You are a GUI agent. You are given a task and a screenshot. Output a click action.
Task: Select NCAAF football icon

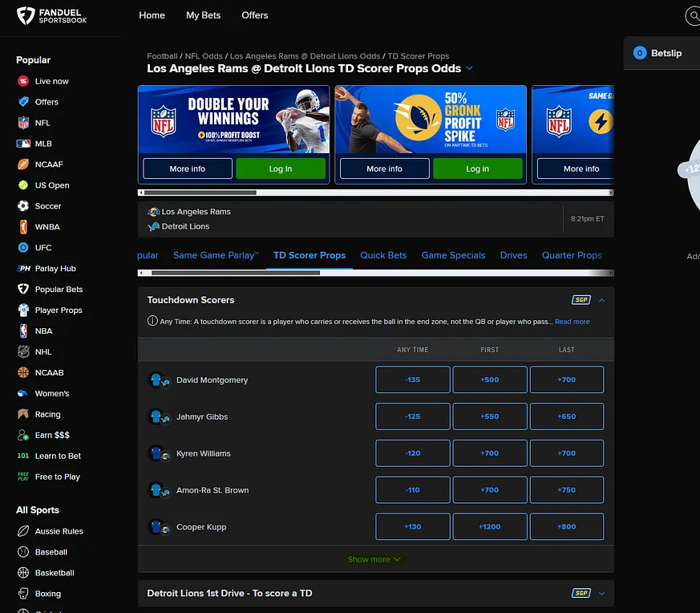pos(23,164)
